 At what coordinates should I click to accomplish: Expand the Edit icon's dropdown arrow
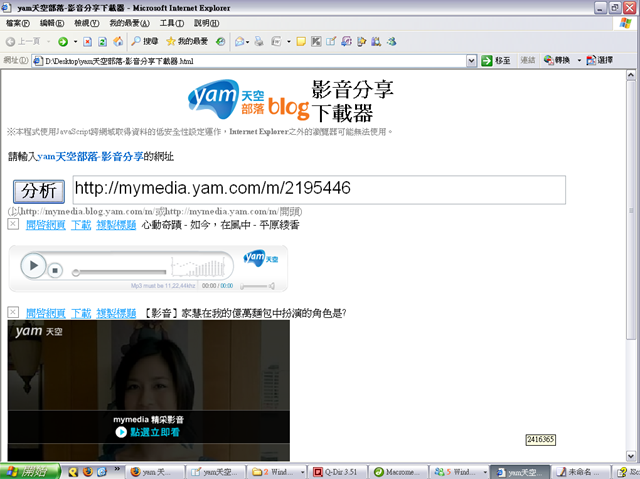(x=289, y=42)
